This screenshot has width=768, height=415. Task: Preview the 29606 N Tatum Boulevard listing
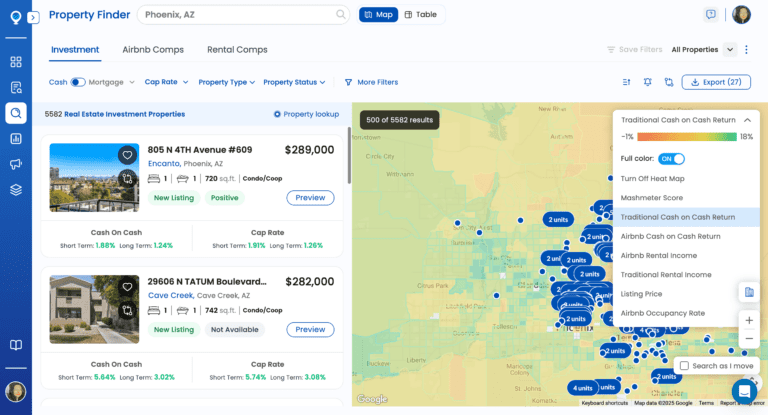point(310,329)
